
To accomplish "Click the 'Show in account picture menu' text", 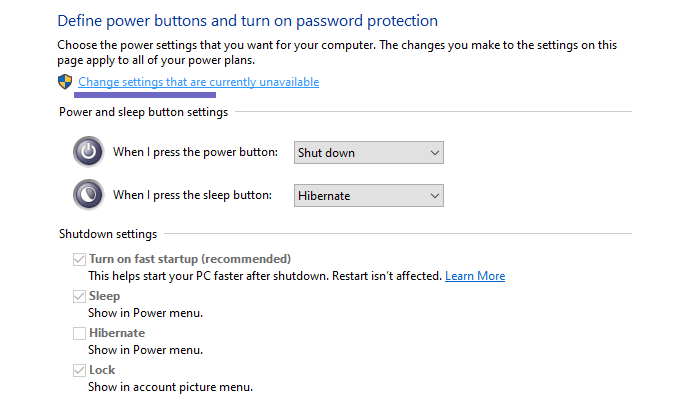I will click(x=170, y=386).
